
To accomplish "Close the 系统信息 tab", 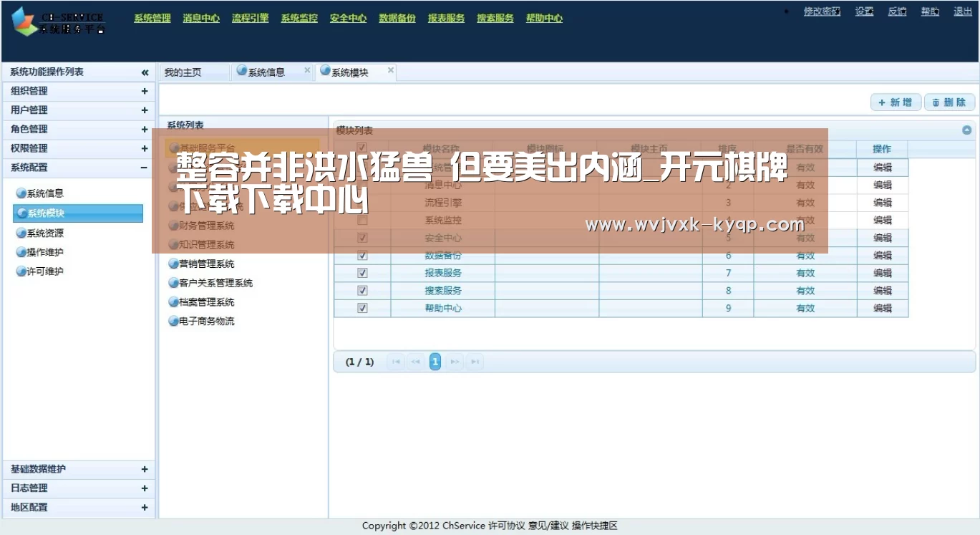I will point(307,70).
